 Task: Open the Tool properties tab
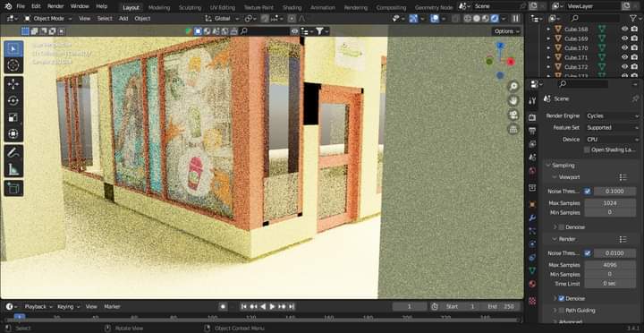532,101
